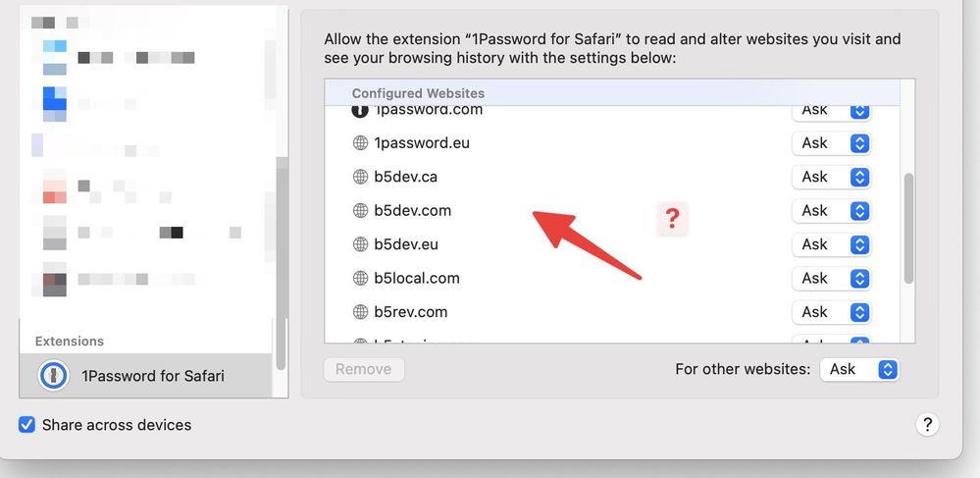Click the globe icon beside b5dev.com
This screenshot has width=980, height=478.
click(360, 211)
